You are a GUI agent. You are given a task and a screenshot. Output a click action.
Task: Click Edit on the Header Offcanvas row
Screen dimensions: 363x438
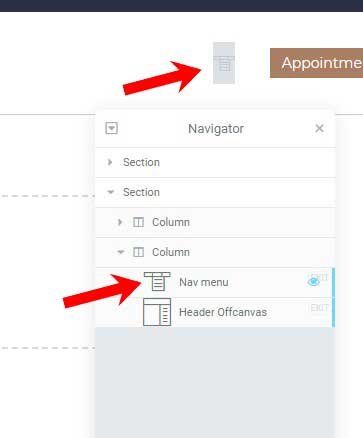point(319,308)
